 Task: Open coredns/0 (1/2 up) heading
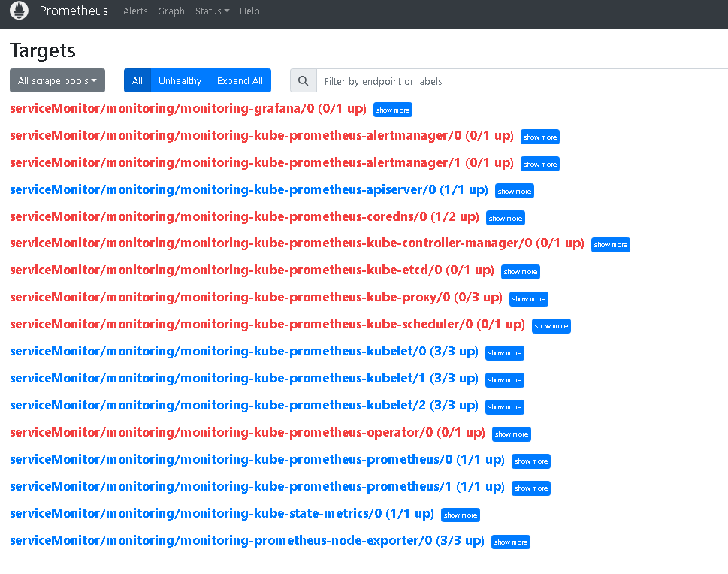point(244,216)
